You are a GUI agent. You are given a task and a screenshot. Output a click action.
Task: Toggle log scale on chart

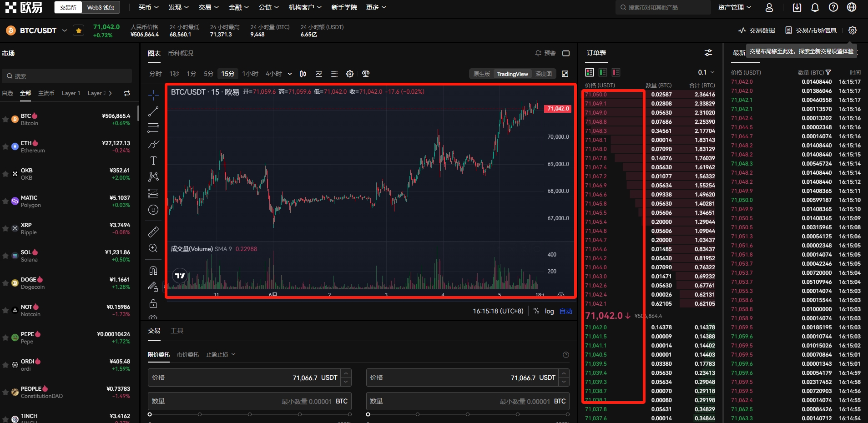(x=550, y=311)
